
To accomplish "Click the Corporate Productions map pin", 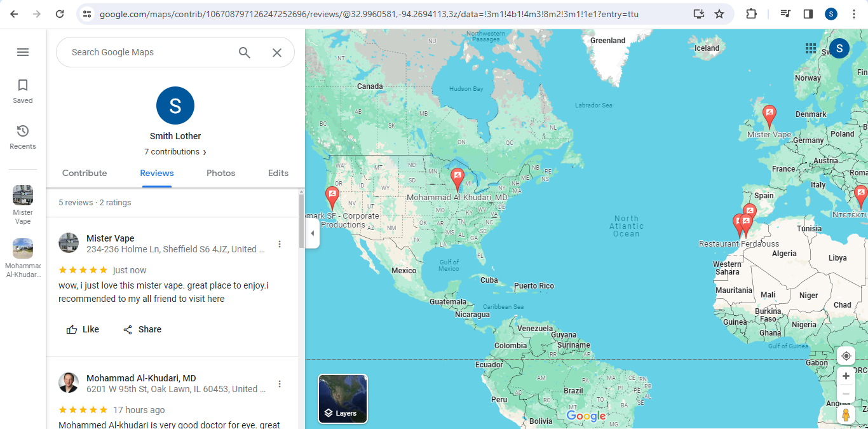I will tap(332, 198).
